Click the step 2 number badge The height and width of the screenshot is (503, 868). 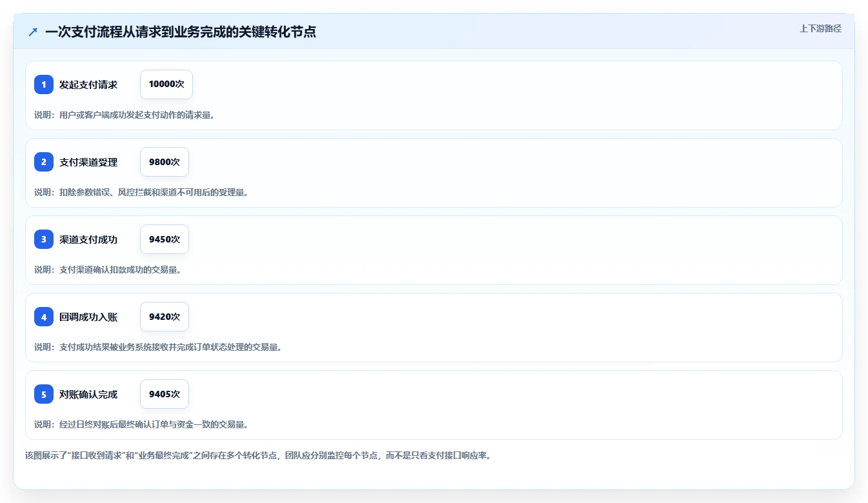(x=44, y=162)
